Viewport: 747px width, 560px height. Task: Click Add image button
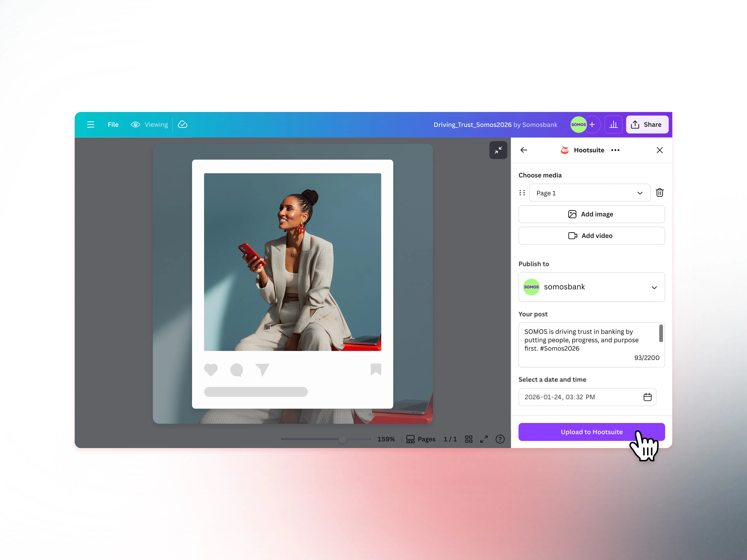click(x=592, y=214)
